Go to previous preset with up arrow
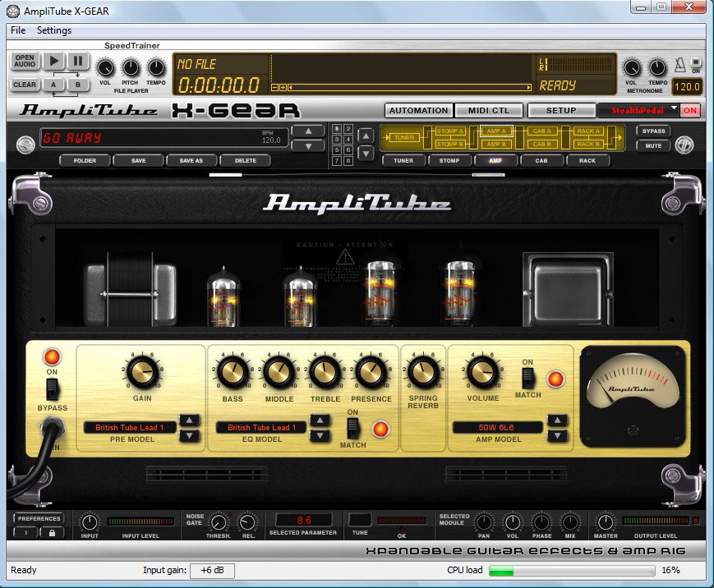Viewport: 714px width, 588px height. (308, 131)
